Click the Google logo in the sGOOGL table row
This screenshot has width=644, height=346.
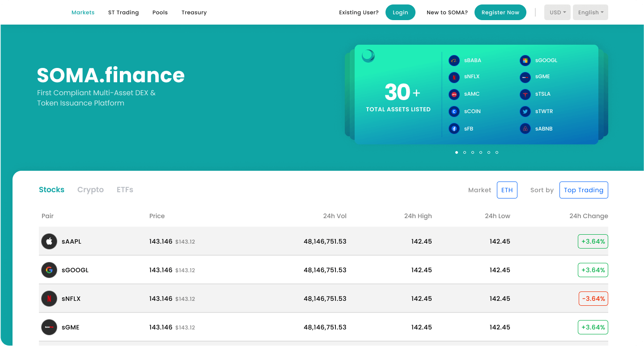pyautogui.click(x=49, y=270)
